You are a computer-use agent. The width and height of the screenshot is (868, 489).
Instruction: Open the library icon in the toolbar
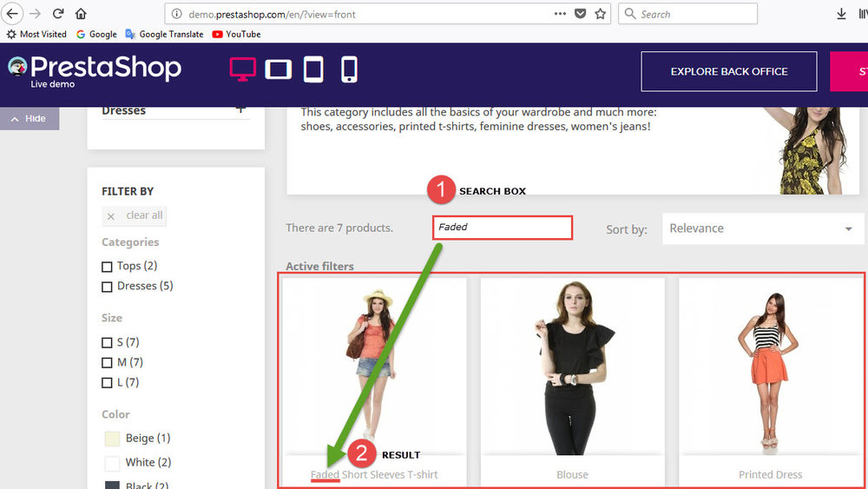click(863, 14)
